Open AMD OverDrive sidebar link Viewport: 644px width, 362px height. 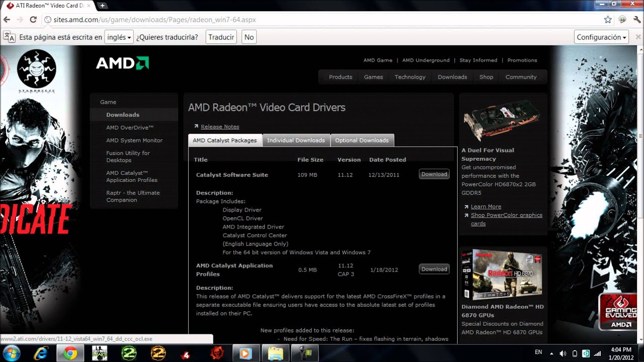[130, 128]
